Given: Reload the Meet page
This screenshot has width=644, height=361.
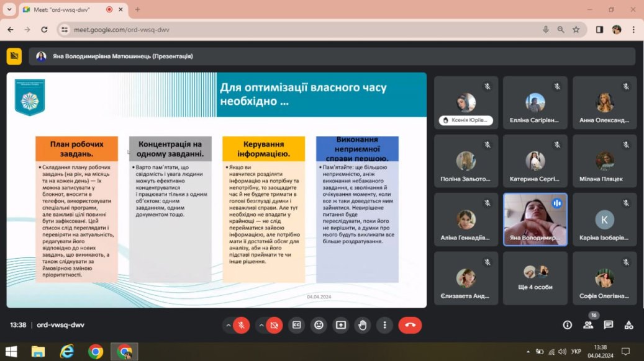Looking at the screenshot, I should 44,30.
